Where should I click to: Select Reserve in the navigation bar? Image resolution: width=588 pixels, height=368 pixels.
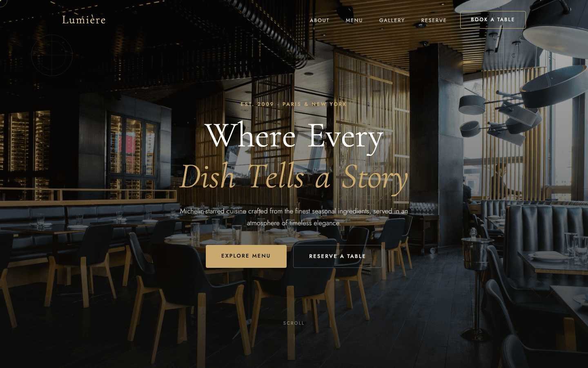tap(434, 20)
